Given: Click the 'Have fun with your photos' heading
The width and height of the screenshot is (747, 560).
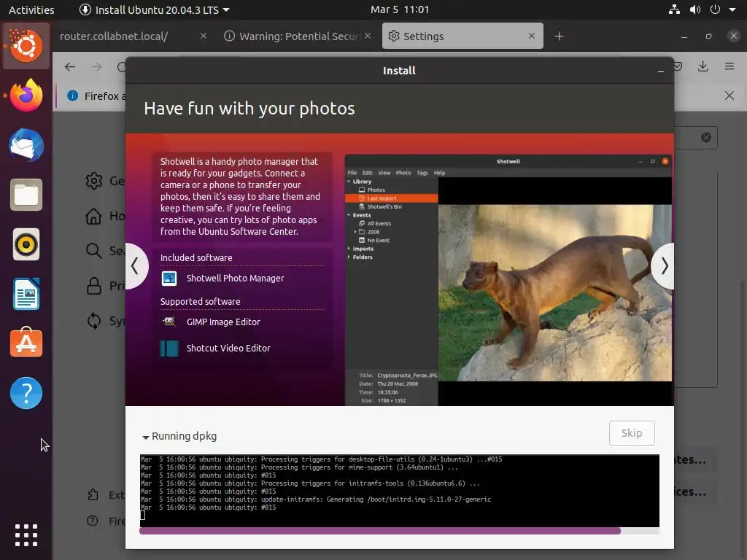Looking at the screenshot, I should click(x=249, y=109).
